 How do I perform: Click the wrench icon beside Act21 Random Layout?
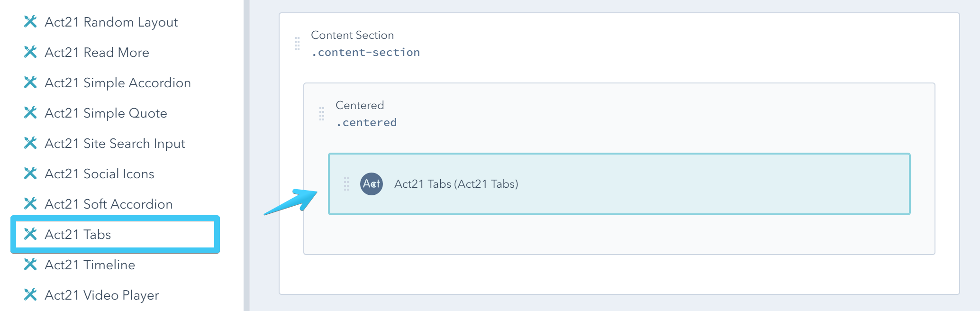(x=31, y=22)
